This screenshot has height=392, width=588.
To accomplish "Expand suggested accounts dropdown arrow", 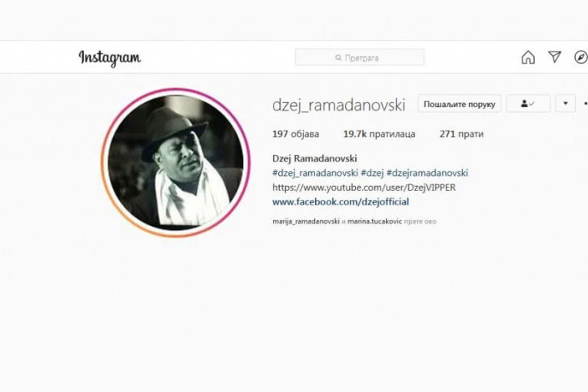I will (566, 104).
